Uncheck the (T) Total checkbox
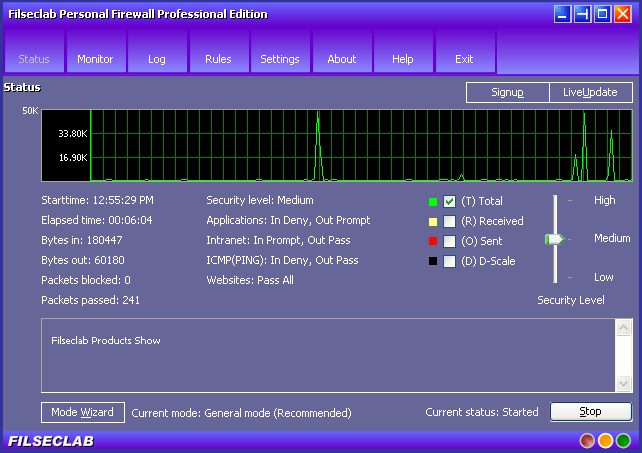 (x=450, y=201)
